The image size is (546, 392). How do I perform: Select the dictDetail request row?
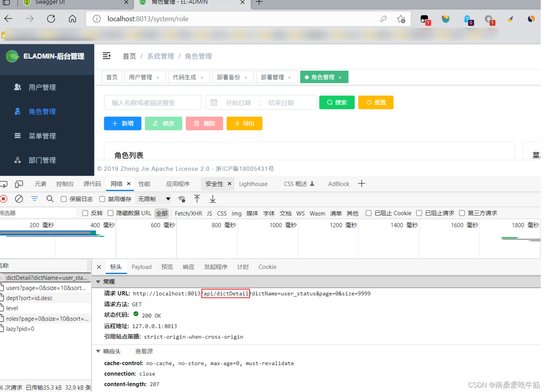point(45,278)
